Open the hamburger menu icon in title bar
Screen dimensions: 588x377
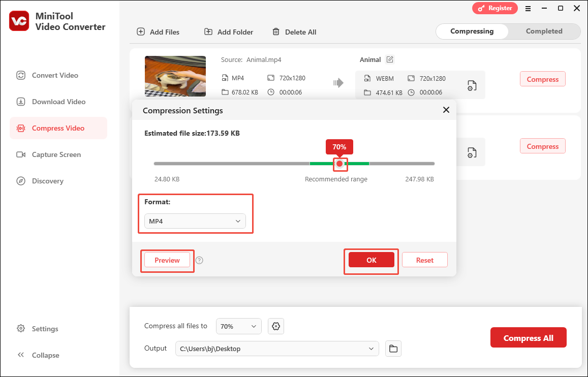point(528,9)
